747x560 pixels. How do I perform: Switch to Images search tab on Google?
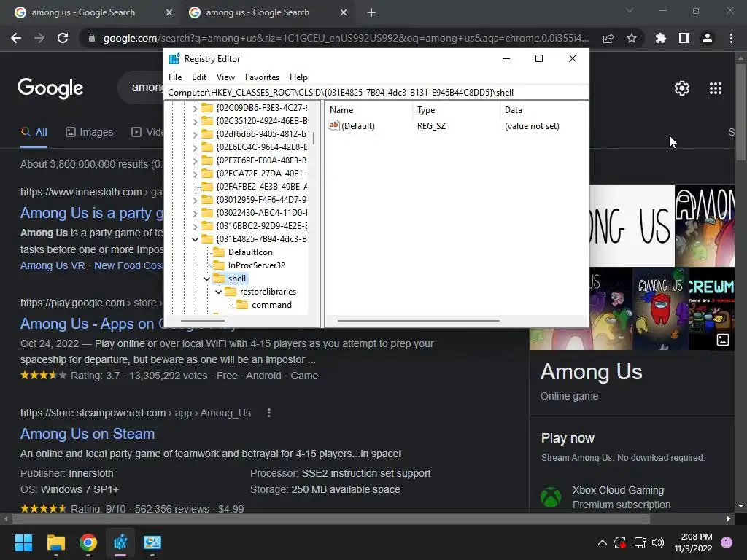coord(89,132)
